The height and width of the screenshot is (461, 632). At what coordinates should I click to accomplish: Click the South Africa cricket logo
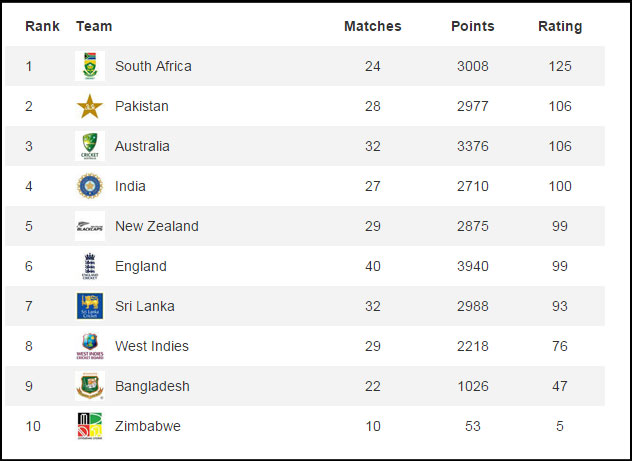pos(90,66)
